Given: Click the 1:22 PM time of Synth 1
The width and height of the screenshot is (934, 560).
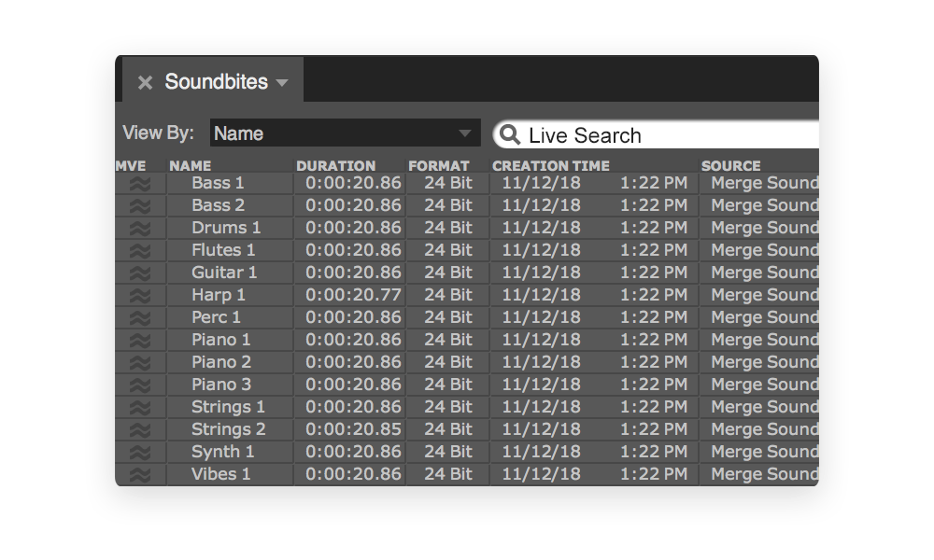Looking at the screenshot, I should (x=654, y=452).
